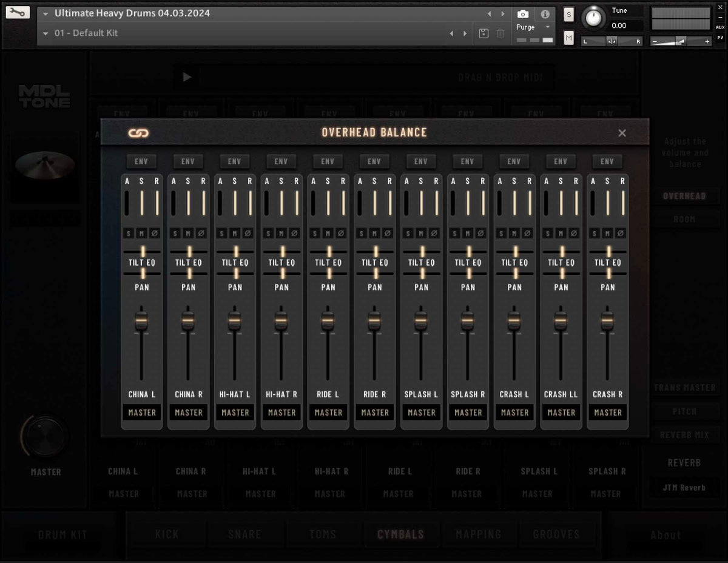The height and width of the screenshot is (563, 728).
Task: Solo the HI-HAT R channel
Action: [268, 233]
